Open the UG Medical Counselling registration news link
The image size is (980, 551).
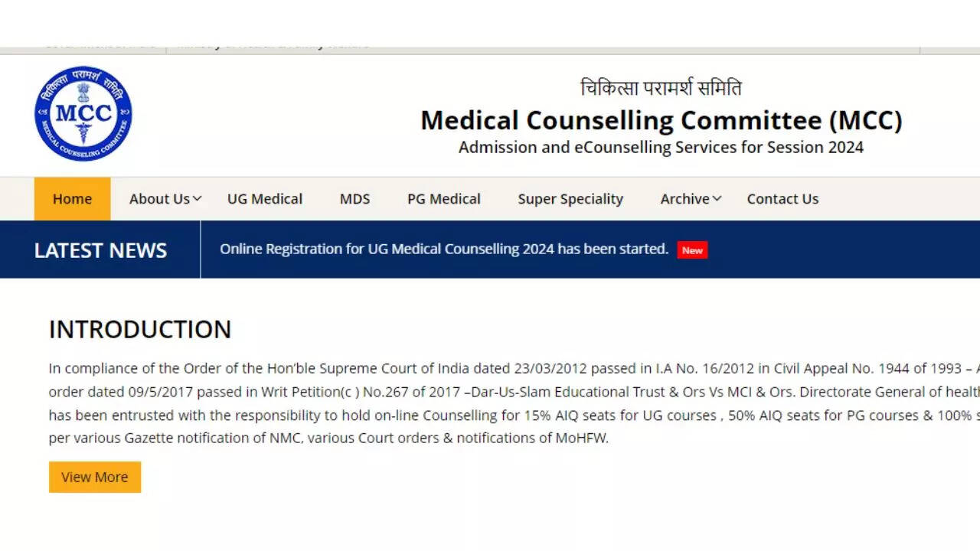(x=443, y=249)
